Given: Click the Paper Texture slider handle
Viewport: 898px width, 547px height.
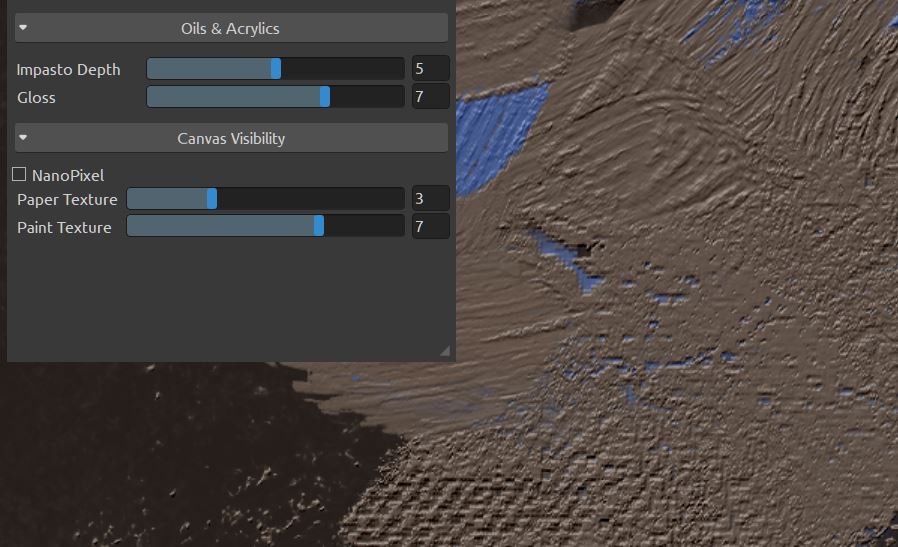Looking at the screenshot, I should pyautogui.click(x=212, y=199).
